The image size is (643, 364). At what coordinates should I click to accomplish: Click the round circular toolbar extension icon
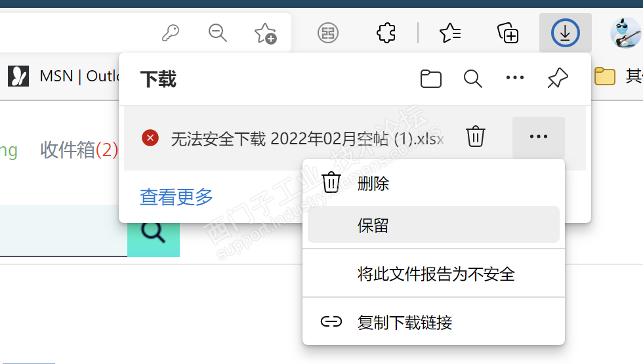[x=328, y=33]
